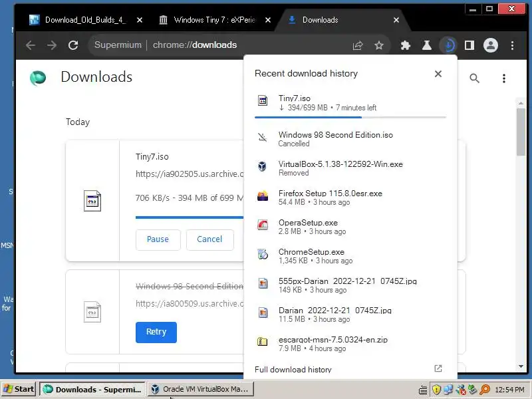Open the Tiny7.iso archive.org source link
532x399 pixels.
click(190, 174)
